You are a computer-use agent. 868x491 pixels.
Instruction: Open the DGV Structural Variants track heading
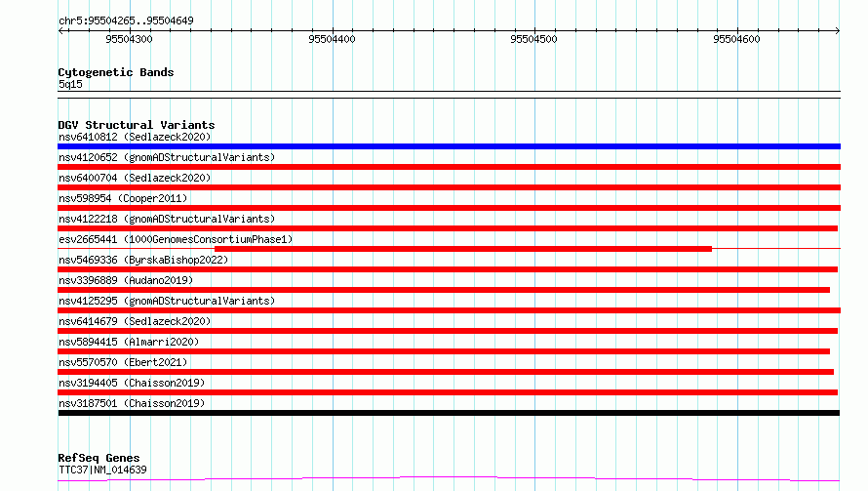[137, 125]
